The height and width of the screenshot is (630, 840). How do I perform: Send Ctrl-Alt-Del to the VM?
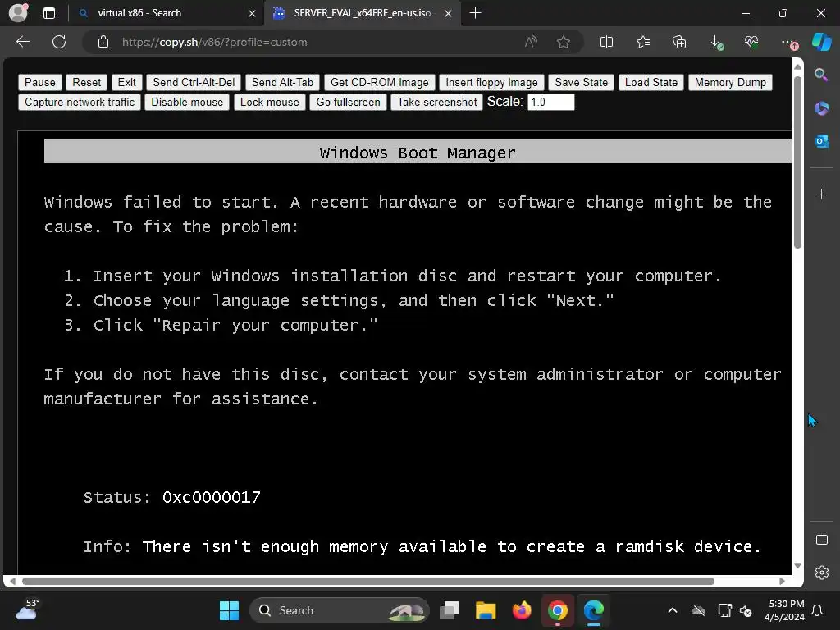pos(194,82)
